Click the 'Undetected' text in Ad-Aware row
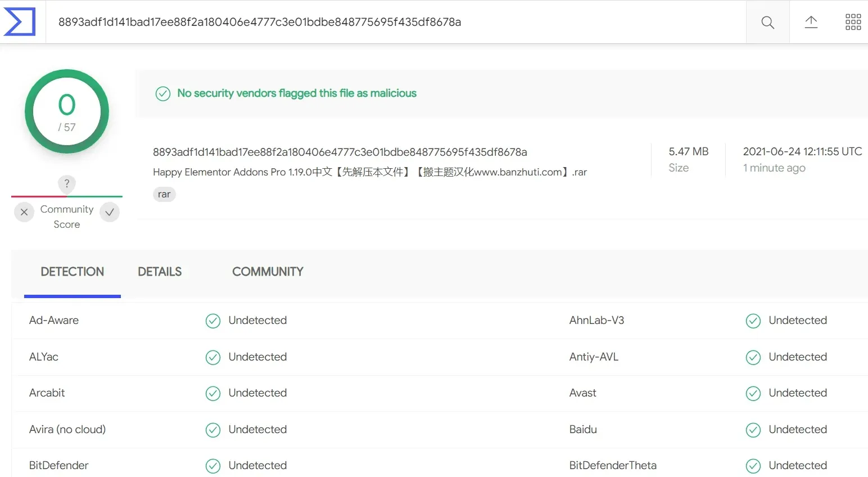 pyautogui.click(x=257, y=320)
